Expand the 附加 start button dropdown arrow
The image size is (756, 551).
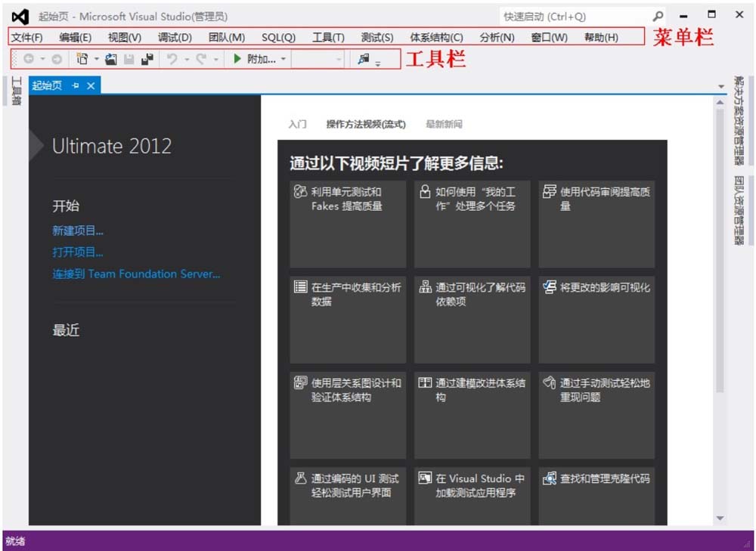tap(283, 59)
